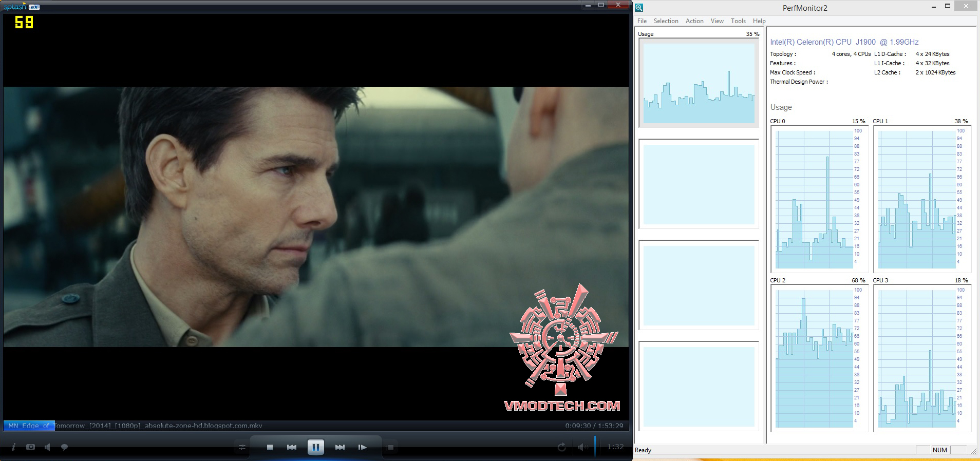Screen dimensions: 980x461
Task: Maximize the Splash player window
Action: point(601,5)
